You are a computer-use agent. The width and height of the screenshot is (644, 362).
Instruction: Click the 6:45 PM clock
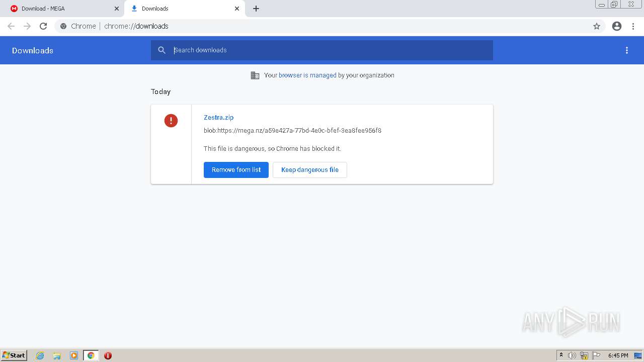point(618,355)
